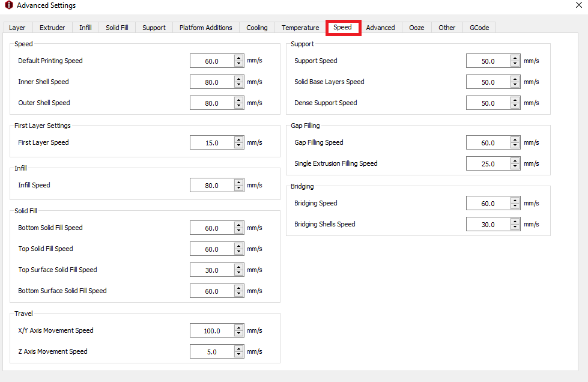
Task: Increase X/Y Axis Movement Speed stepper
Action: click(239, 328)
